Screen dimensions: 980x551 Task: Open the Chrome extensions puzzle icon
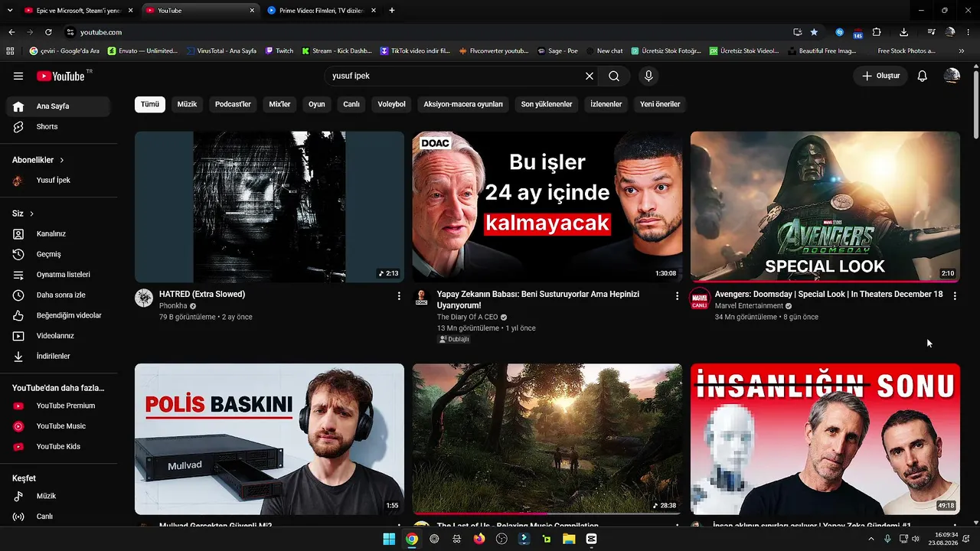pyautogui.click(x=877, y=32)
